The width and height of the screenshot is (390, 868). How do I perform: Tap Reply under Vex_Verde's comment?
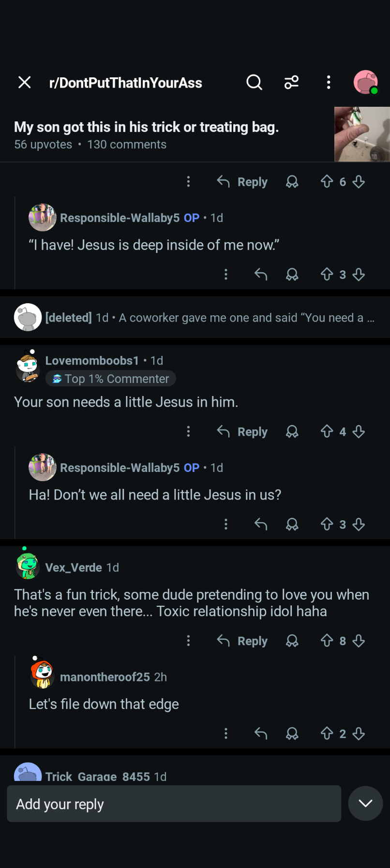pyautogui.click(x=242, y=641)
